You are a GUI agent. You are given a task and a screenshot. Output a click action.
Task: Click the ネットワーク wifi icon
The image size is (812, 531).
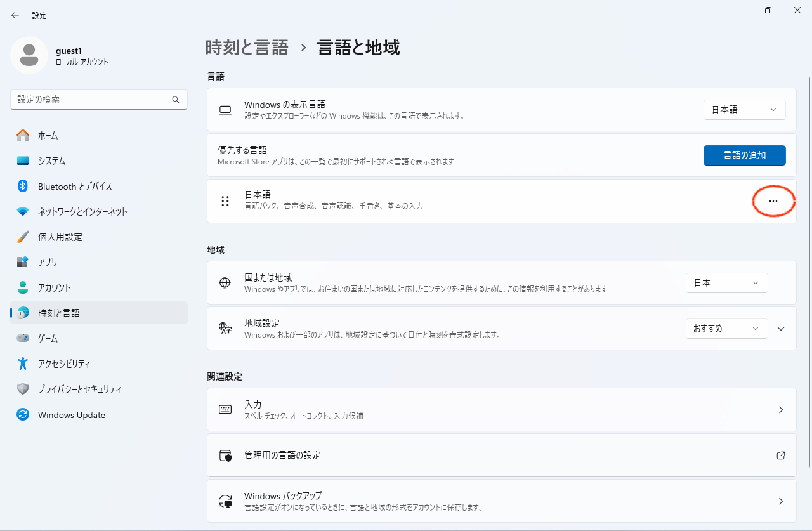[23, 211]
